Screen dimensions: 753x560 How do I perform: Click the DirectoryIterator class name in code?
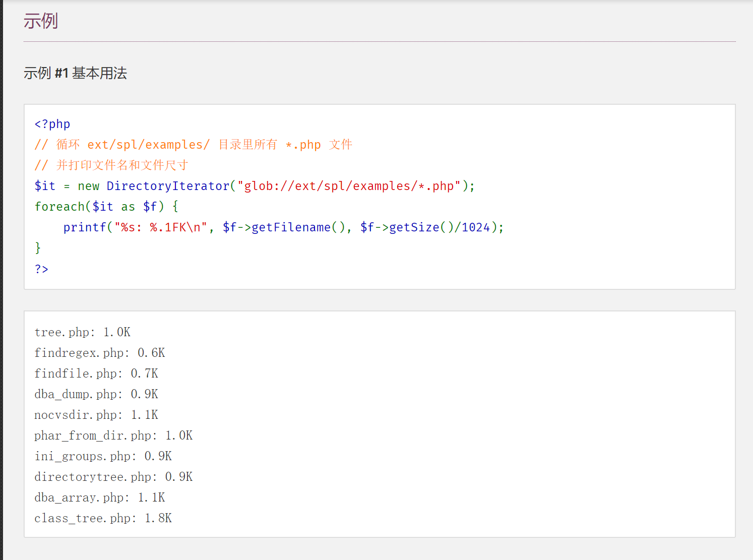tap(168, 186)
